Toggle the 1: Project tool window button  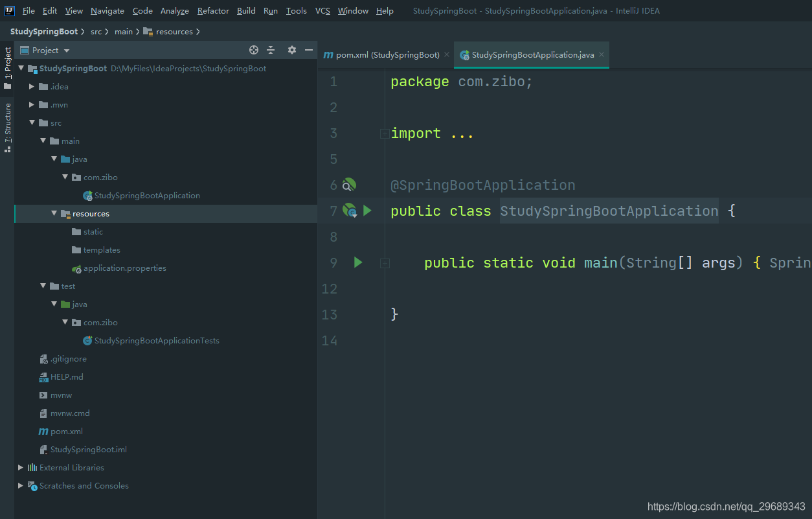pos(7,68)
